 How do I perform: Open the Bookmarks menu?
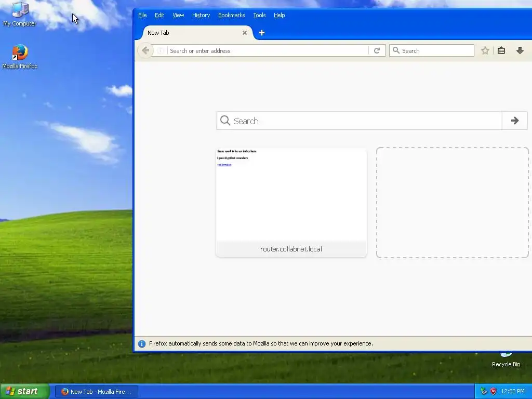tap(231, 15)
